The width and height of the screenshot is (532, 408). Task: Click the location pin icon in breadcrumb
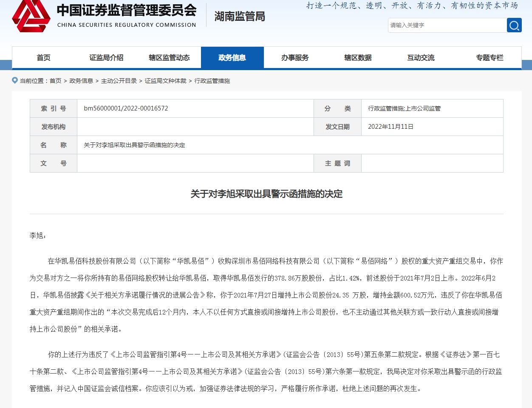(x=15, y=80)
